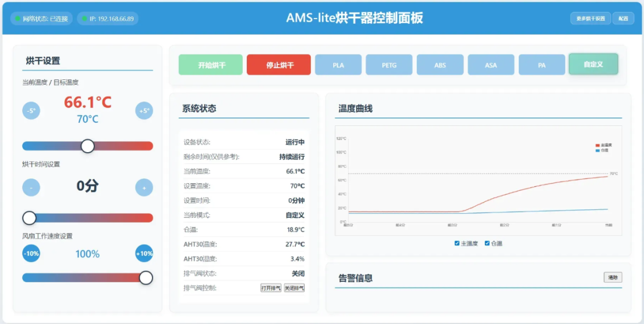Click the 0分钟 set time value
This screenshot has width=644, height=324.
(x=296, y=200)
